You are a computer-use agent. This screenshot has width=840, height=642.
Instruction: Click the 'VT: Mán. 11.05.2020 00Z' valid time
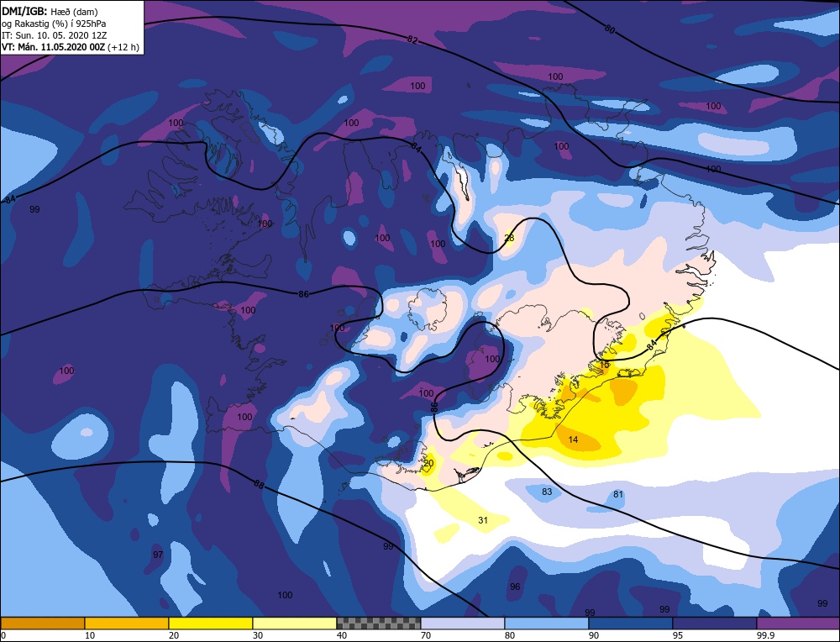(54, 47)
